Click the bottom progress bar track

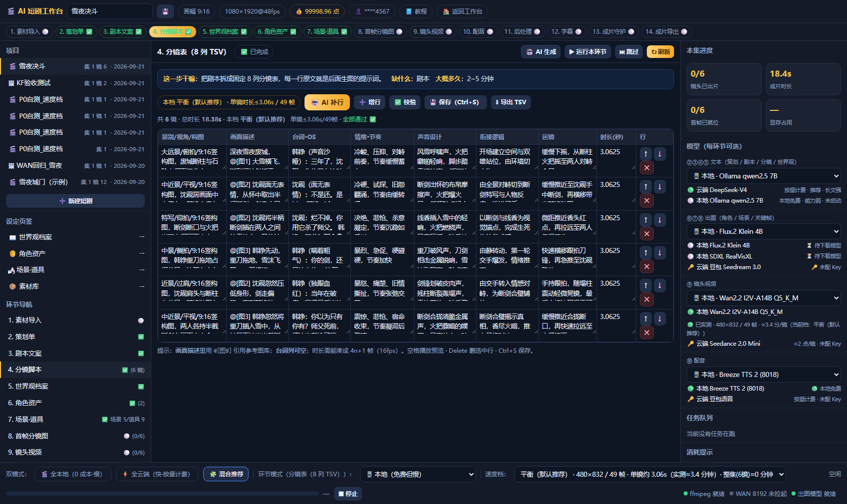[163, 494]
